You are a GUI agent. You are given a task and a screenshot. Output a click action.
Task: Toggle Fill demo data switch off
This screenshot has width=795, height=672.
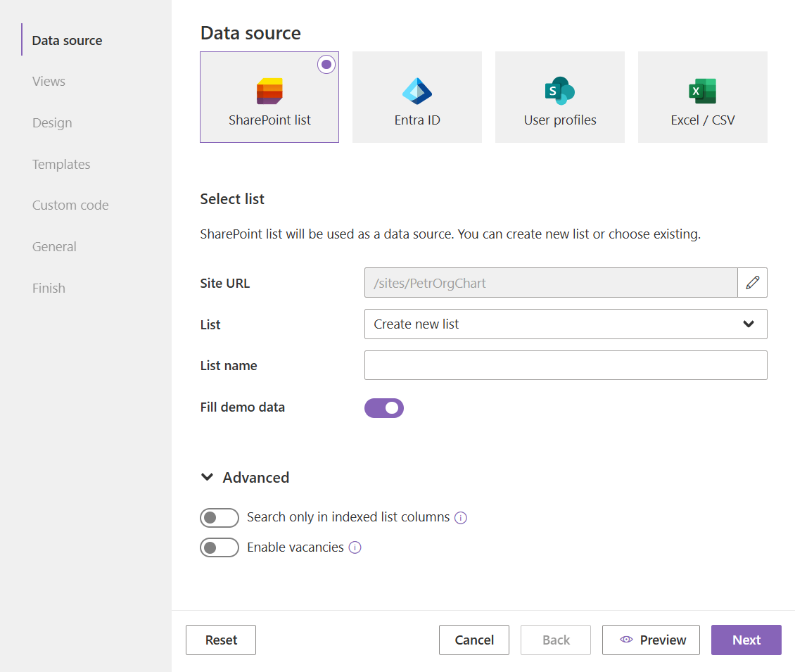[x=384, y=407]
